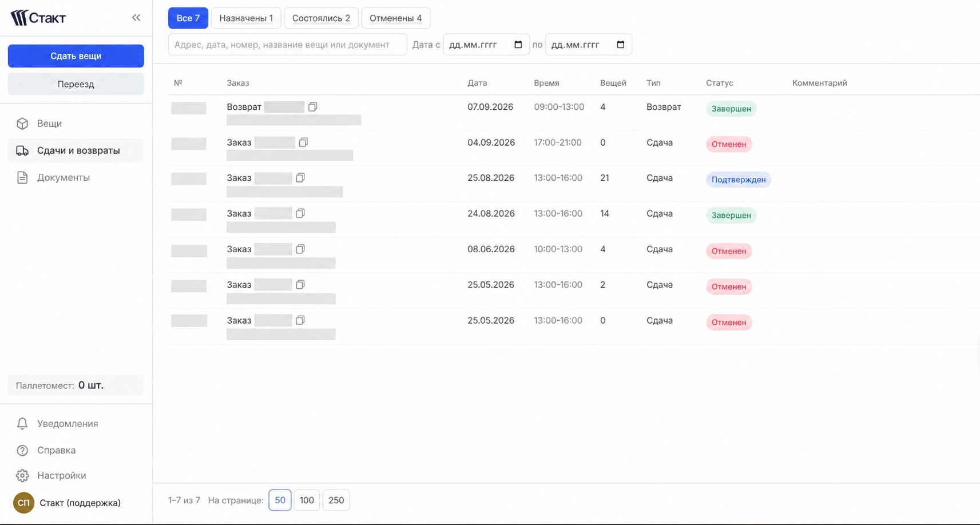Viewport: 980px width, 525px height.
Task: Copy order number of the Подтвержден order
Action: [x=300, y=178]
